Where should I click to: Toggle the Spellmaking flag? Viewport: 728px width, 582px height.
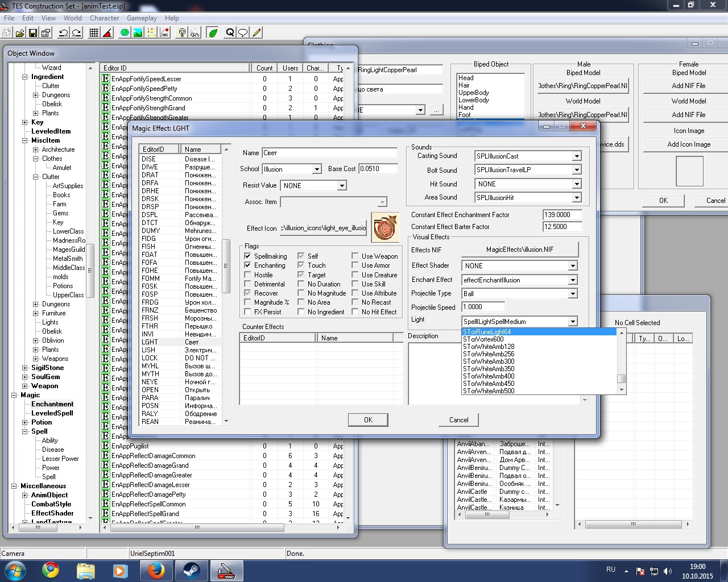[248, 256]
